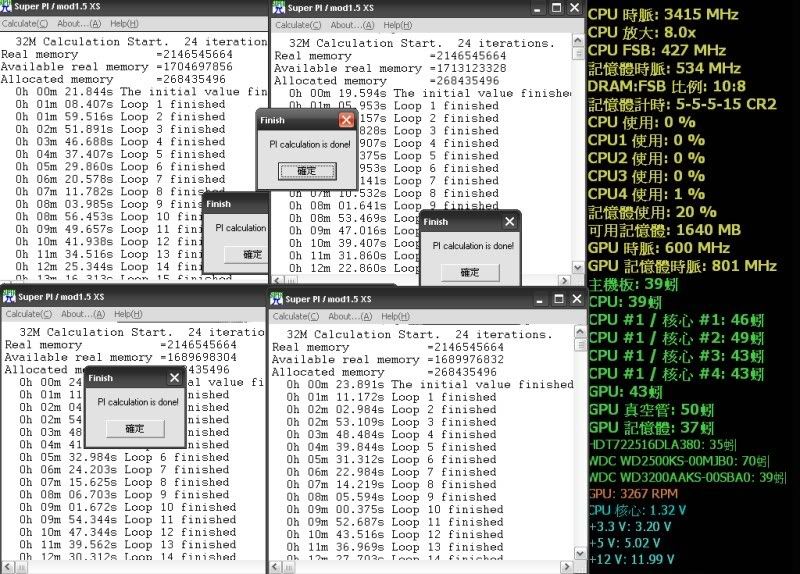Click the scroll-up arrow of the 1689976832 memory window
This screenshot has height=574, width=800.
(580, 332)
